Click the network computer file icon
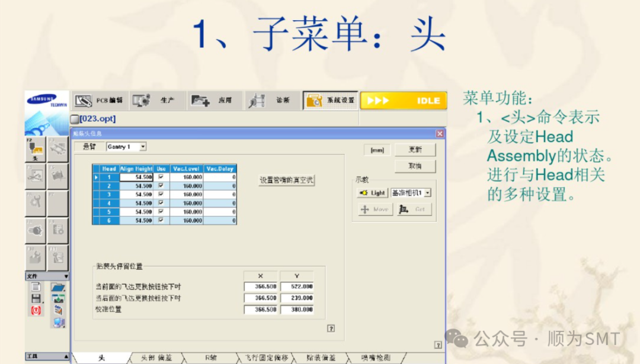Image resolution: width=640 pixels, height=364 pixels. (58, 323)
